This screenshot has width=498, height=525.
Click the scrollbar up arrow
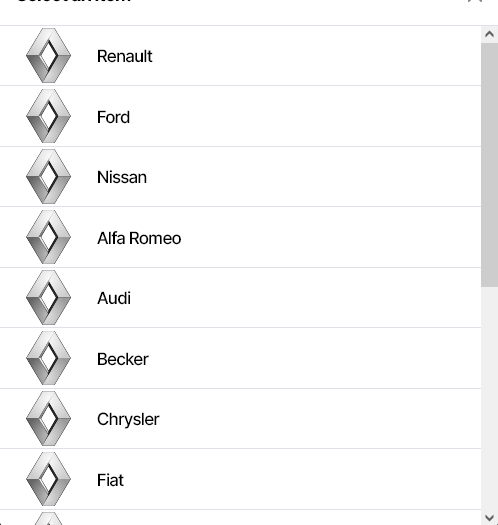pyautogui.click(x=489, y=34)
